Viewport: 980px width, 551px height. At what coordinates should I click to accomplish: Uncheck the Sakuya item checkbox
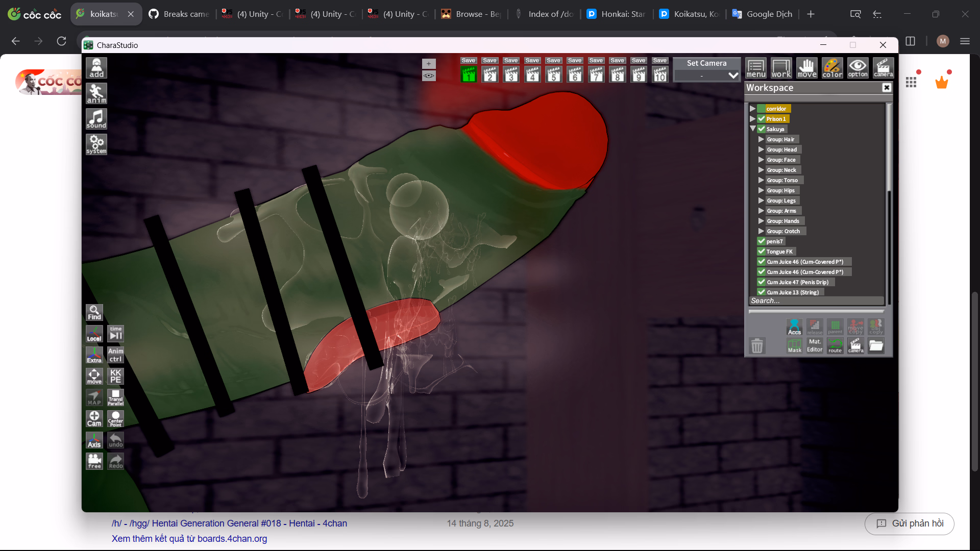pos(762,129)
